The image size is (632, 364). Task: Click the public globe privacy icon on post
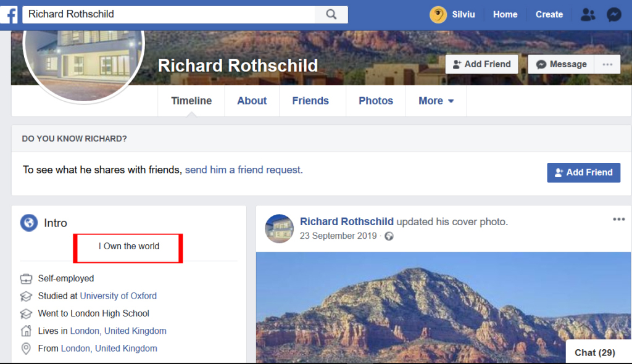(x=389, y=236)
